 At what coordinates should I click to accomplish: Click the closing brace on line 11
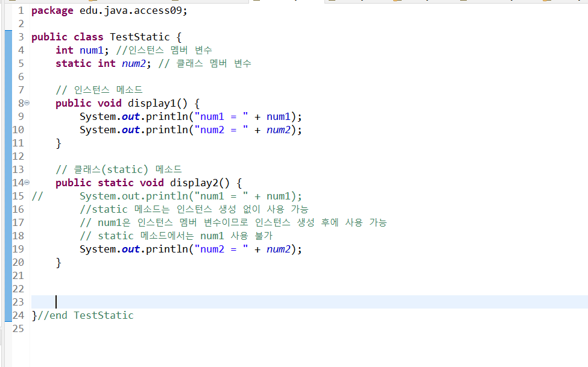click(58, 143)
